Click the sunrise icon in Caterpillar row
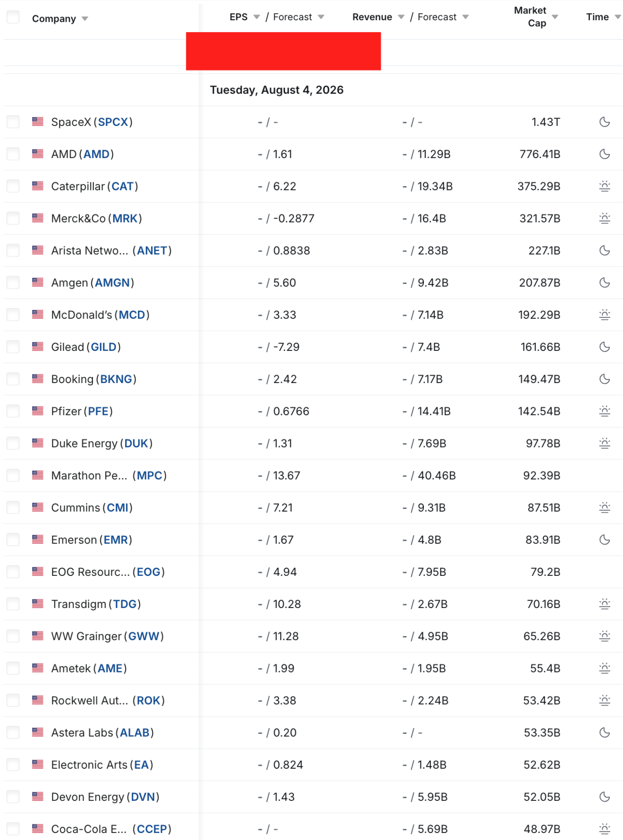623x840 pixels. (605, 186)
